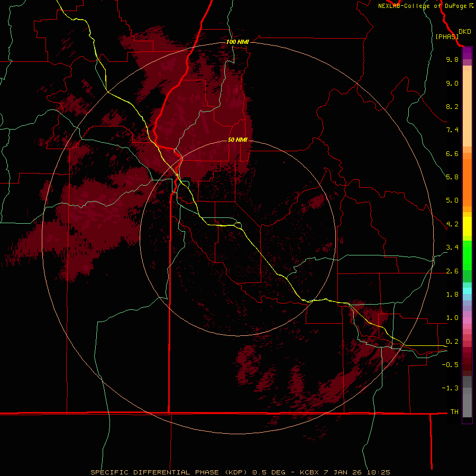Image resolution: width=476 pixels, height=476 pixels.
Task: Click the 6.6 scale value
Action: pyautogui.click(x=452, y=153)
